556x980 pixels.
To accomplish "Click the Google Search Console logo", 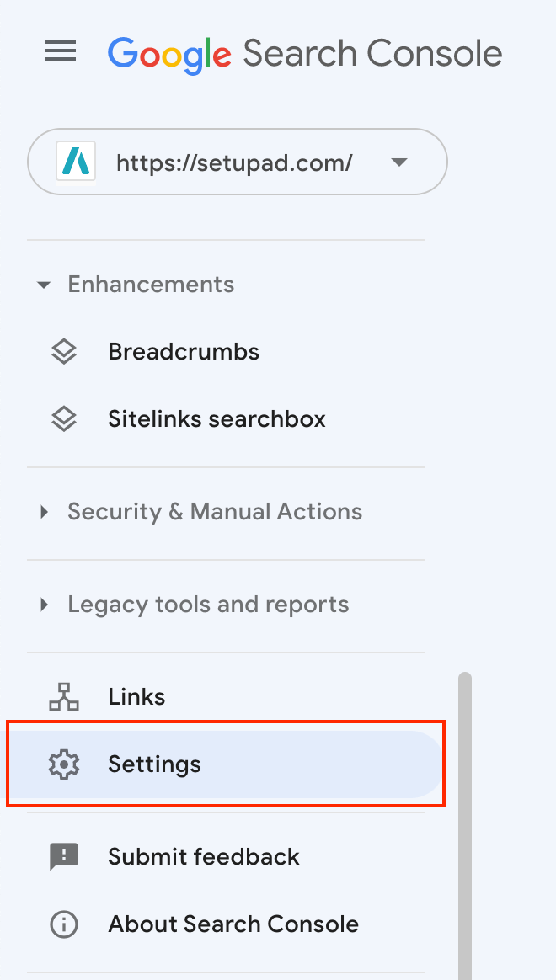I will coord(304,52).
